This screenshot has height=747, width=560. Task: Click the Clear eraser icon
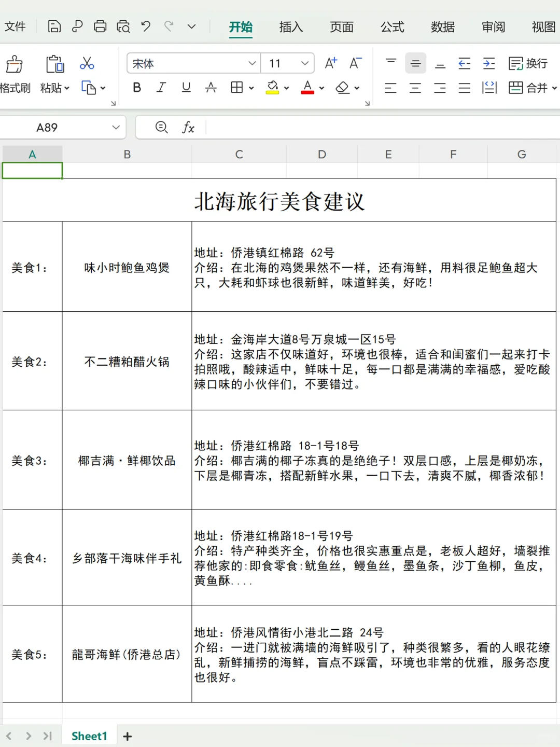(342, 88)
